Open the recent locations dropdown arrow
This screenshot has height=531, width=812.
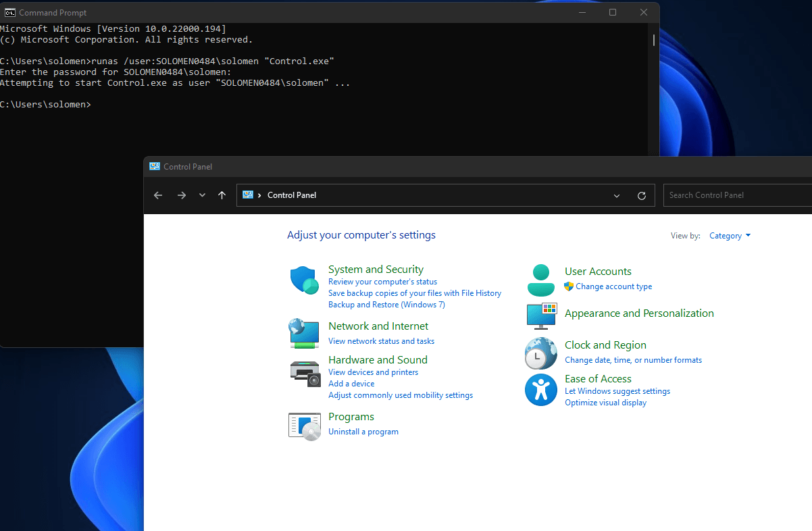pos(202,195)
